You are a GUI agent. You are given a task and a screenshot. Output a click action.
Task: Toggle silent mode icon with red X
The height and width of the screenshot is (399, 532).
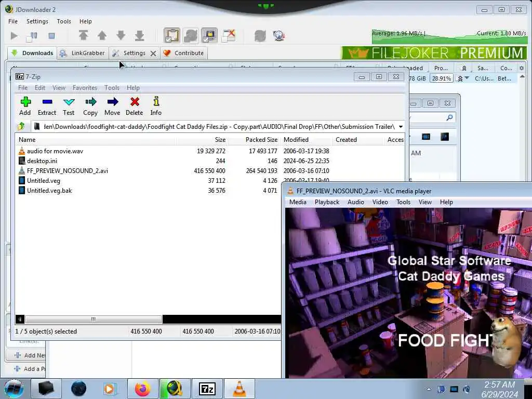[229, 35]
